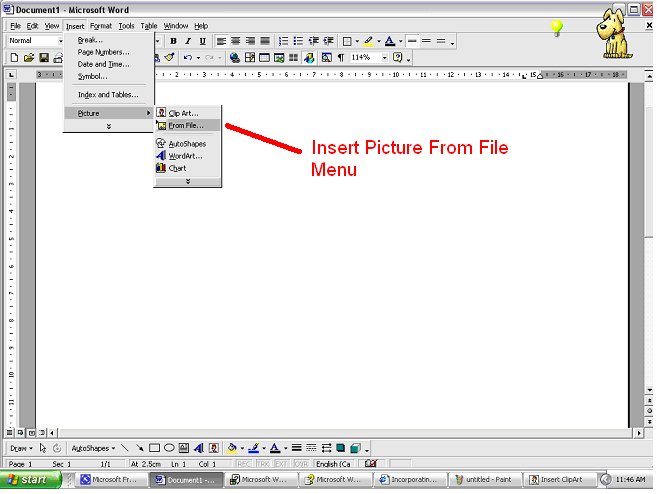Toggle EXT extend selection in status bar
Viewport: 657px width, 494px height.
[282, 464]
